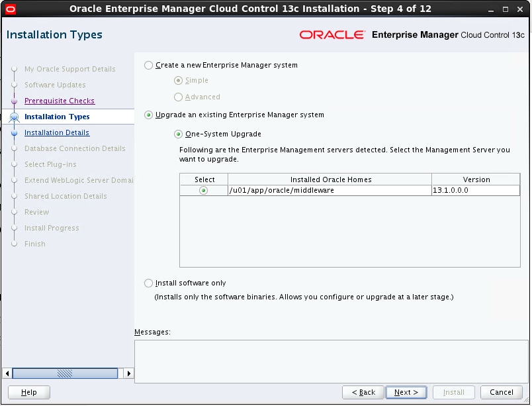The image size is (532, 406).
Task: Click Review step label
Action: point(36,212)
